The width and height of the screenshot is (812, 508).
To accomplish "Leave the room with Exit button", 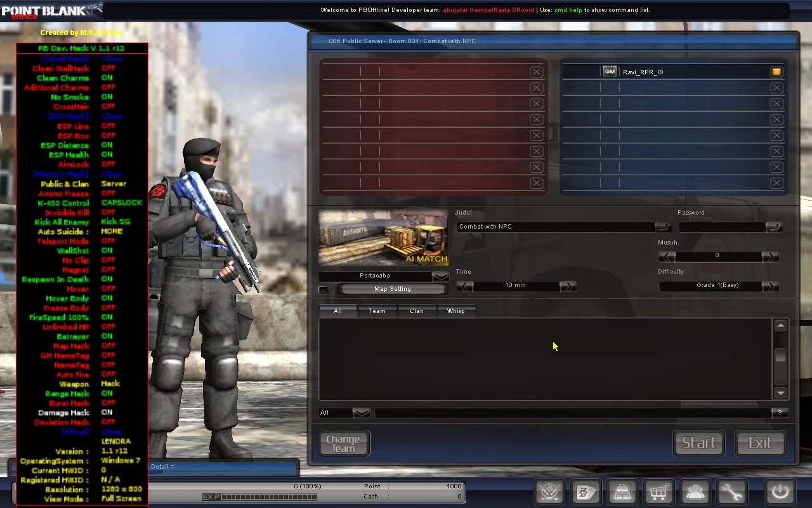I will point(760,443).
